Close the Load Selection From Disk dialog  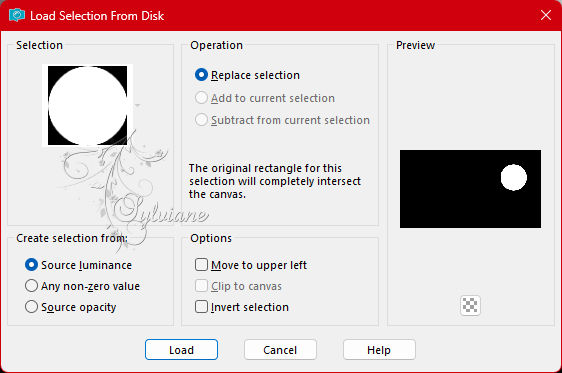(x=546, y=15)
